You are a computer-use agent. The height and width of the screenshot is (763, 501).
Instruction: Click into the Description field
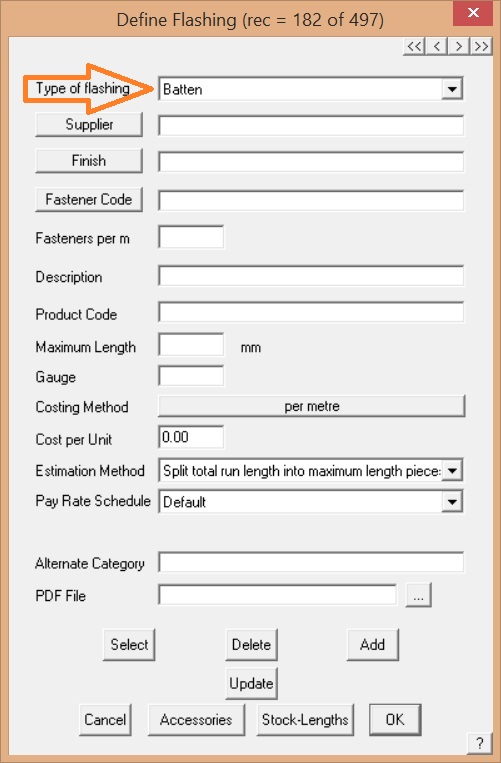pos(311,276)
